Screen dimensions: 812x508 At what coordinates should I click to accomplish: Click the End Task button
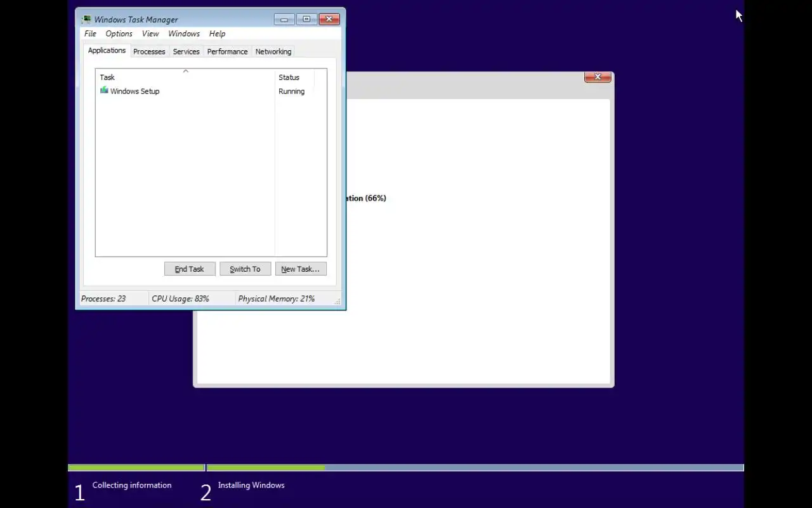190,269
